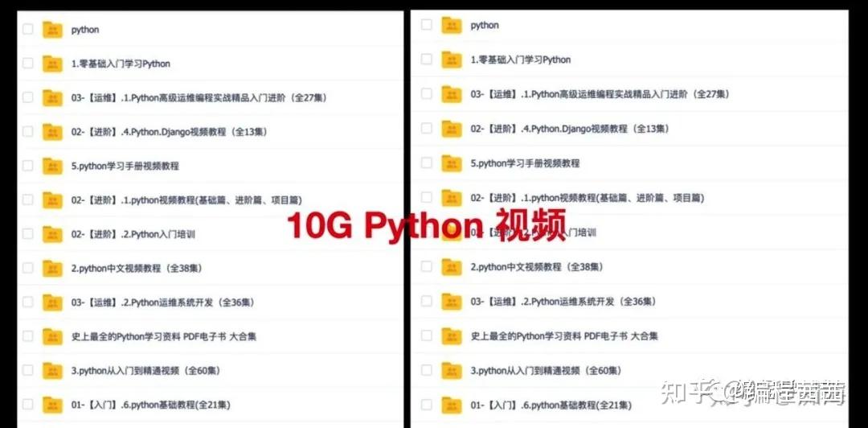Click '01-【入门】.6.python基础教程(全21集)' in left list
The width and height of the screenshot is (868, 428).
(150, 405)
